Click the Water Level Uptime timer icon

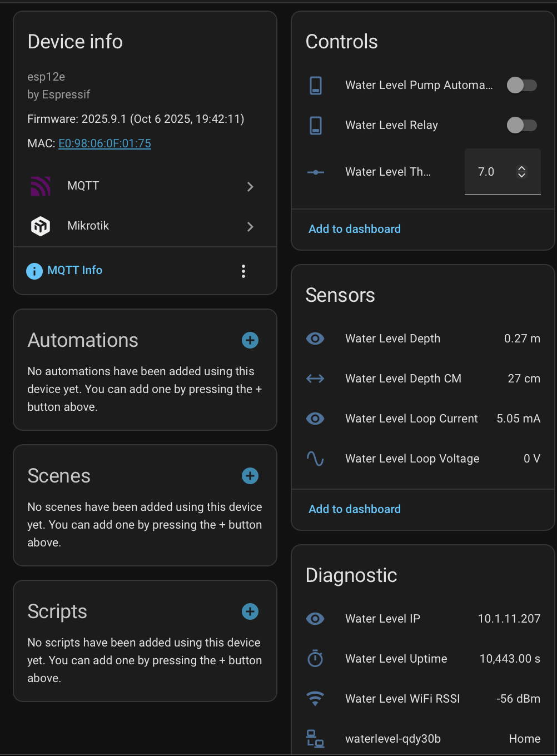(x=315, y=659)
